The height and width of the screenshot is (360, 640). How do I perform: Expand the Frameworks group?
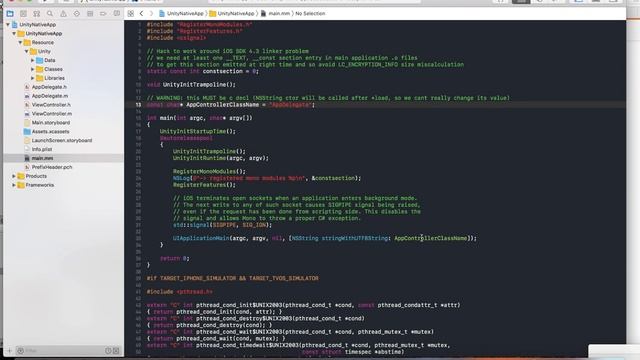pyautogui.click(x=14, y=185)
